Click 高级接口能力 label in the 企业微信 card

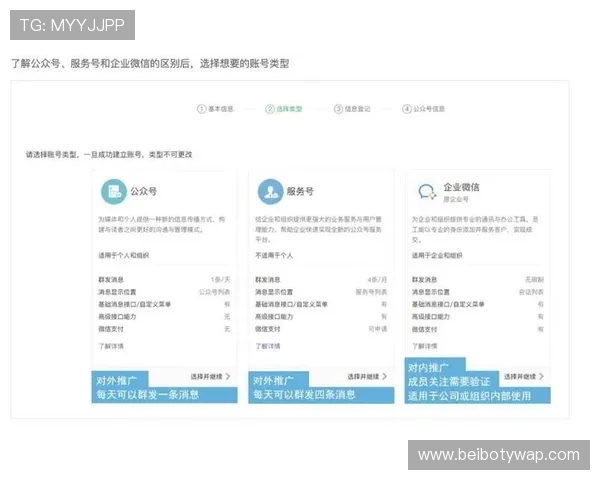coord(431,317)
